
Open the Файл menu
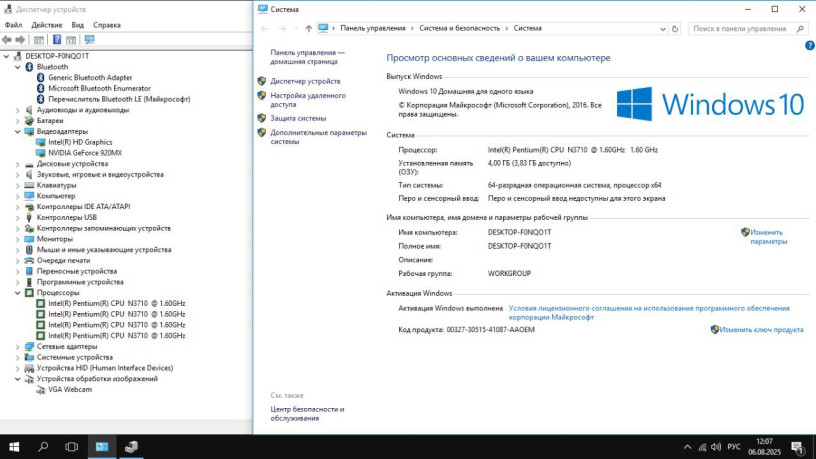[14, 25]
